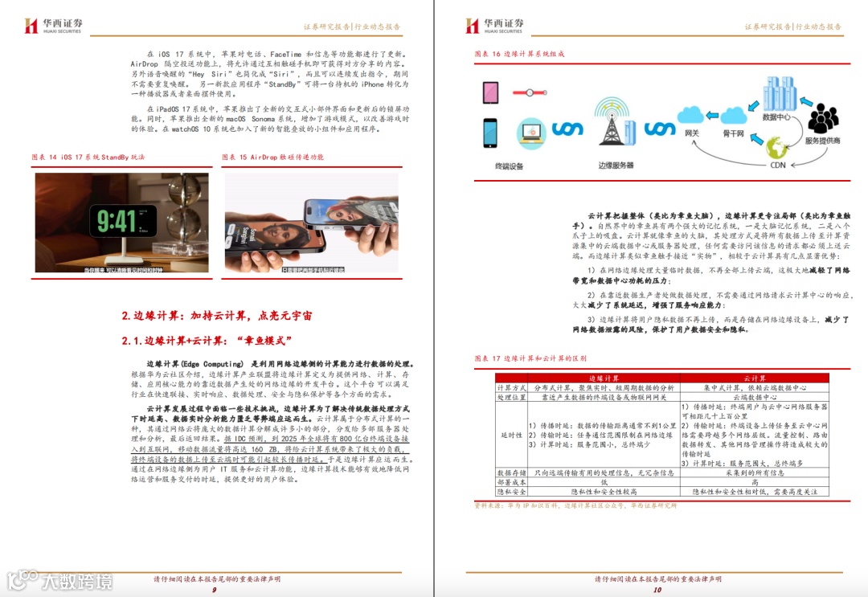Image resolution: width=868 pixels, height=597 pixels.
Task: Click the table cell 云端数据中心
Action: pos(755,397)
